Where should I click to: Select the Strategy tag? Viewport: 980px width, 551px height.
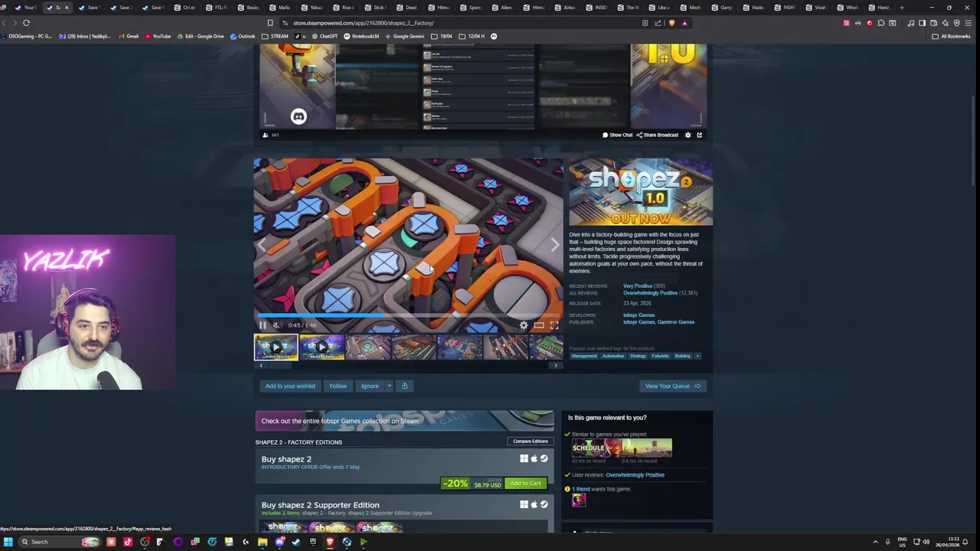tap(638, 356)
